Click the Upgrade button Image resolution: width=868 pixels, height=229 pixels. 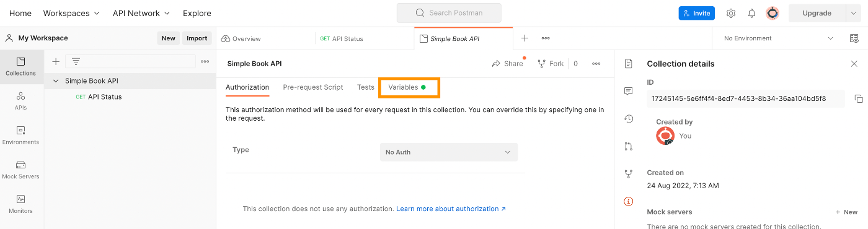[x=817, y=13]
